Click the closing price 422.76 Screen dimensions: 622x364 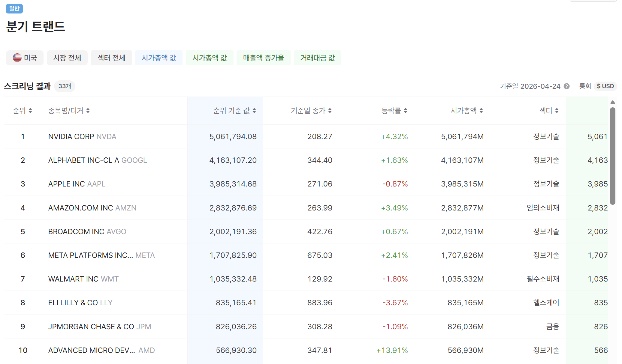pos(320,231)
